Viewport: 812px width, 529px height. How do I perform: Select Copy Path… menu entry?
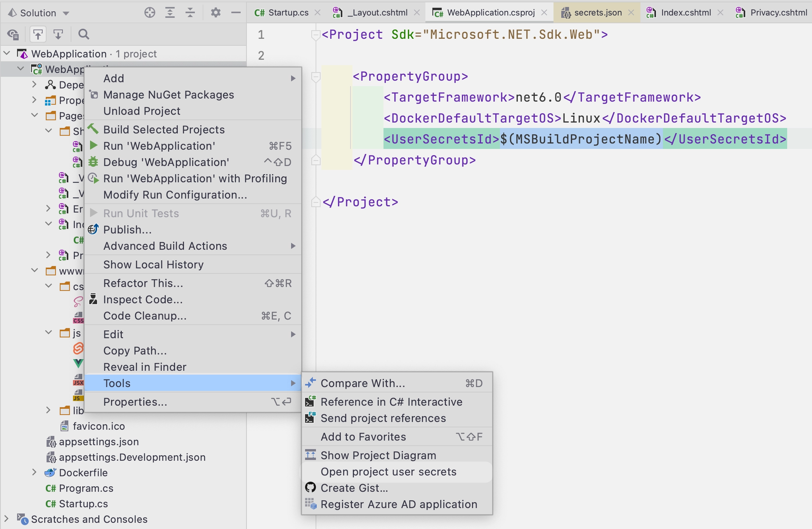tap(193, 351)
